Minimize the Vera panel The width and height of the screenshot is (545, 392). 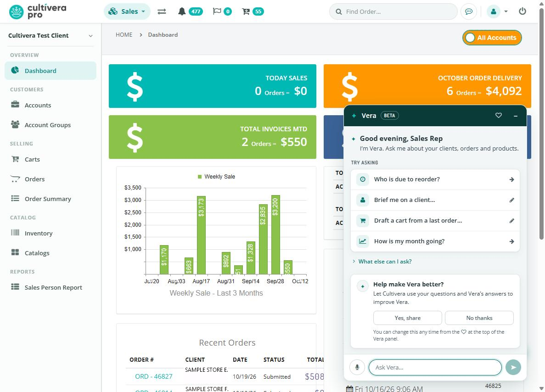[516, 116]
